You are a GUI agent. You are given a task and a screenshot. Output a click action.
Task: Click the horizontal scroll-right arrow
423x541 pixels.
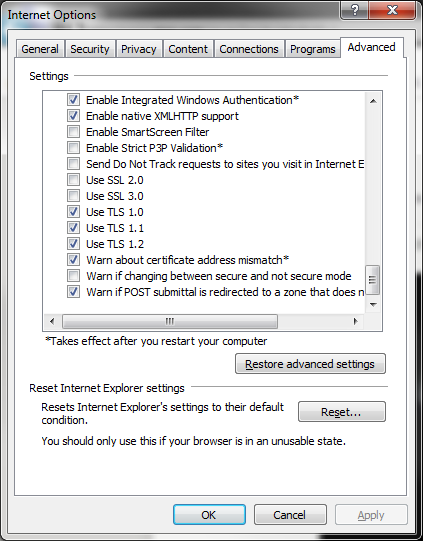pos(356,322)
